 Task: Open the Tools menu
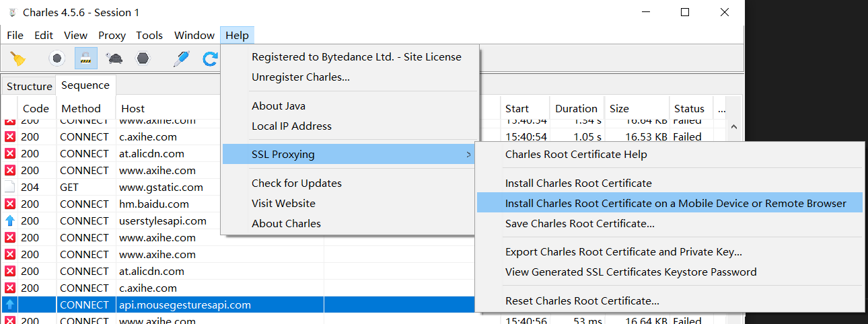[149, 36]
